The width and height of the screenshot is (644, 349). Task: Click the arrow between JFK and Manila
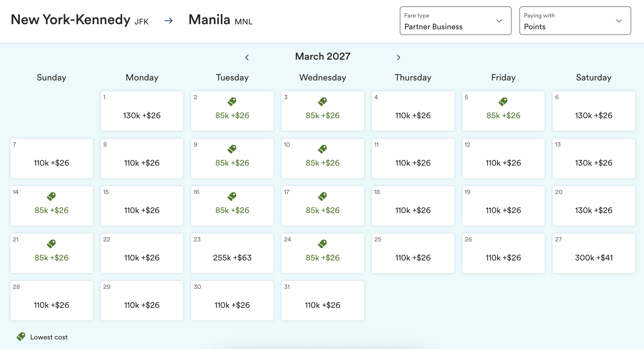(169, 21)
